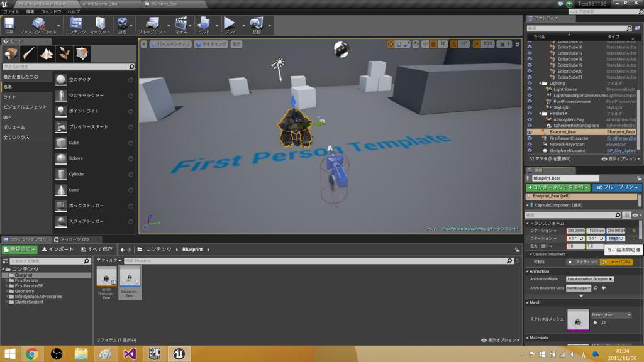The image size is (644, 362).
Task: Toggle visibility eye for Light Source
Action: tap(530, 89)
